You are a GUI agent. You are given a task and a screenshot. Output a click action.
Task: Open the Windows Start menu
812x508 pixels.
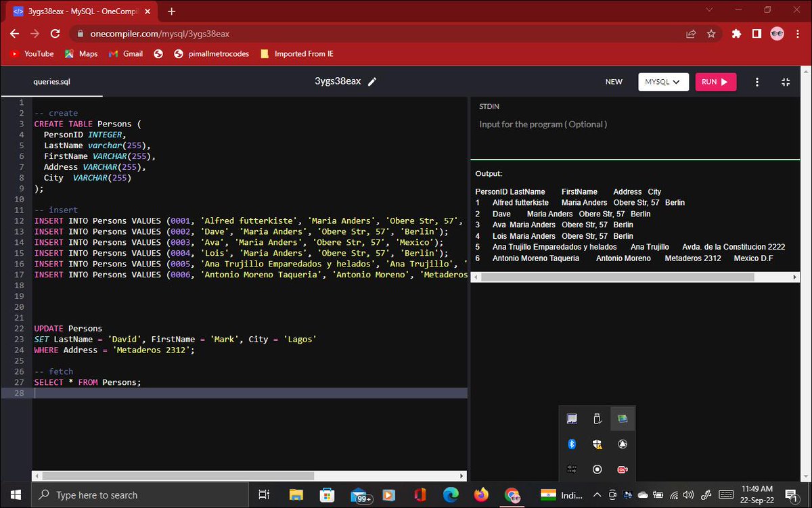click(x=15, y=495)
